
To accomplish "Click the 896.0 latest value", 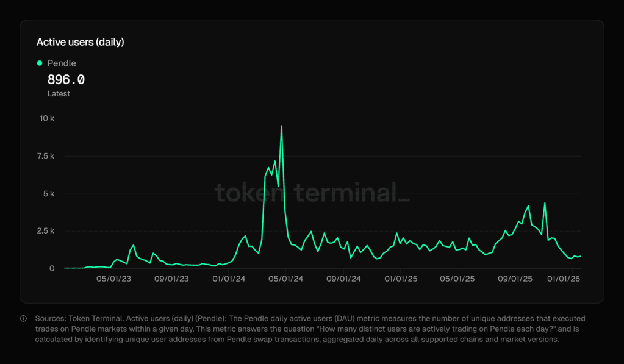I will (66, 80).
